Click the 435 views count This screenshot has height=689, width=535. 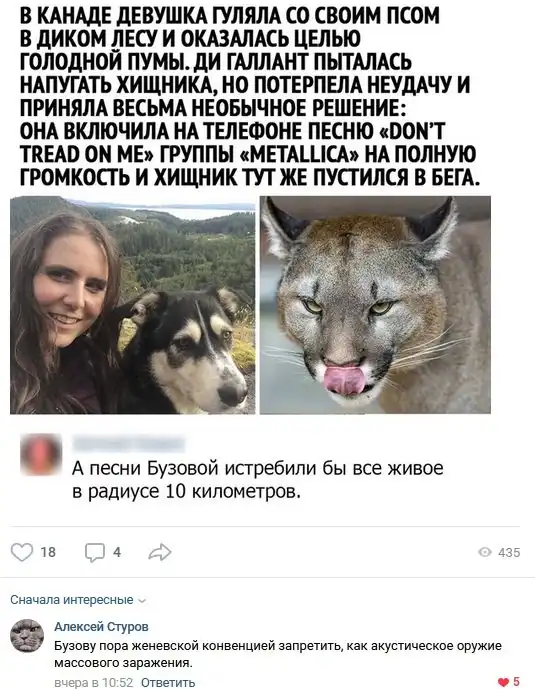coord(509,553)
